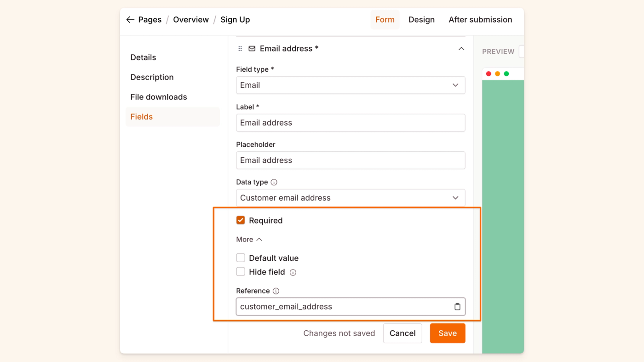Copy the reference using clipboard icon
This screenshot has width=644, height=362.
point(457,307)
